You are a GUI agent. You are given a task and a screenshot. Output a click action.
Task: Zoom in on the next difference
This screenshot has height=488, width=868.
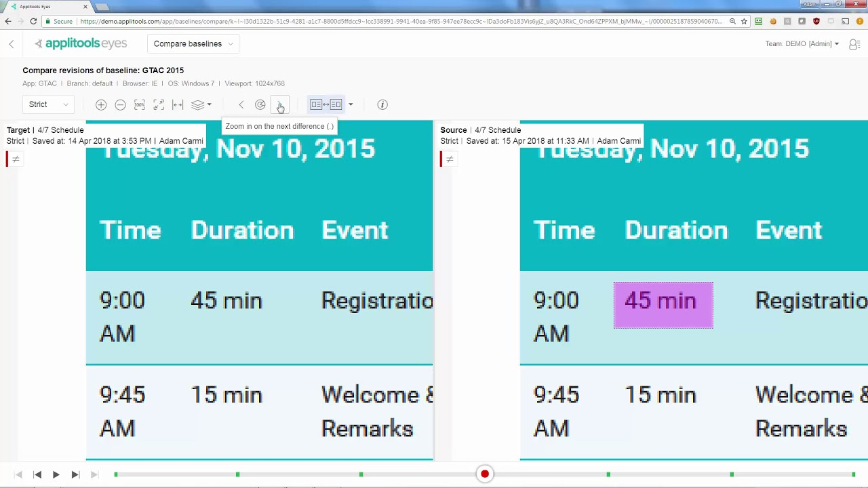(x=279, y=104)
